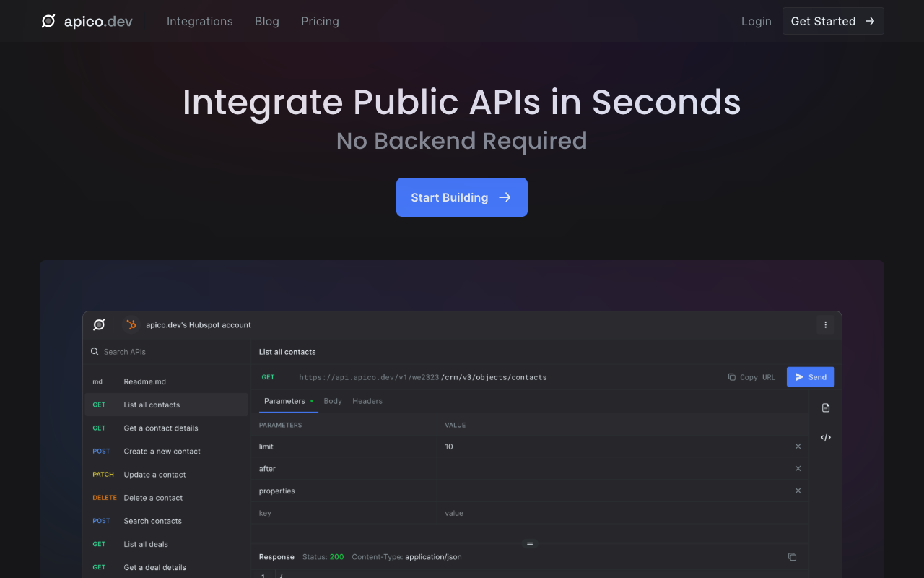Open the Integrations nav link
The image size is (924, 578).
pyautogui.click(x=200, y=21)
